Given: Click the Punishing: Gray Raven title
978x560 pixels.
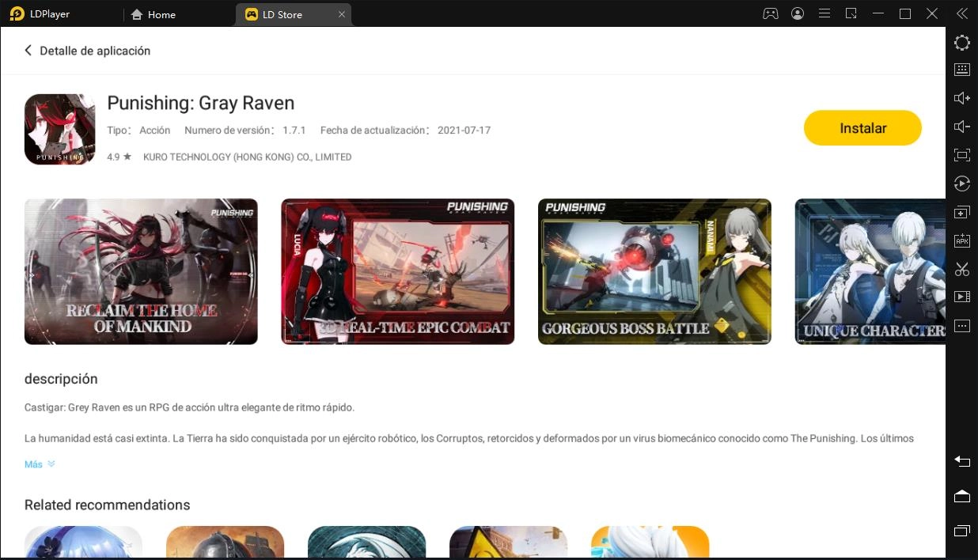Looking at the screenshot, I should tap(200, 103).
